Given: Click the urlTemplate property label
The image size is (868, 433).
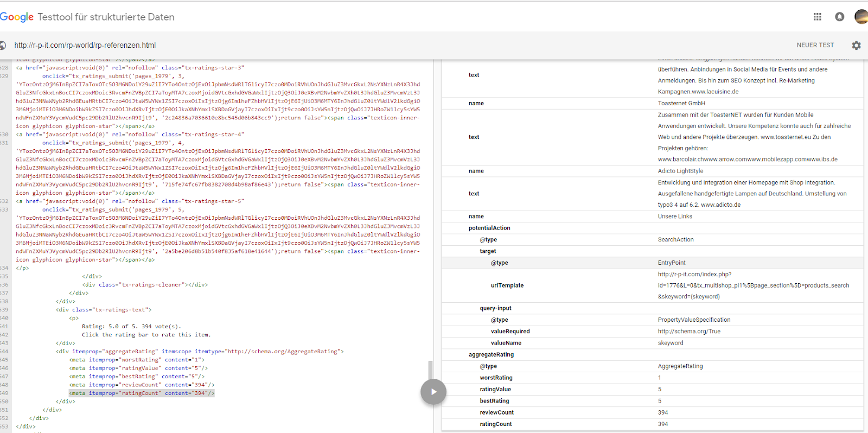Looking at the screenshot, I should click(x=507, y=285).
